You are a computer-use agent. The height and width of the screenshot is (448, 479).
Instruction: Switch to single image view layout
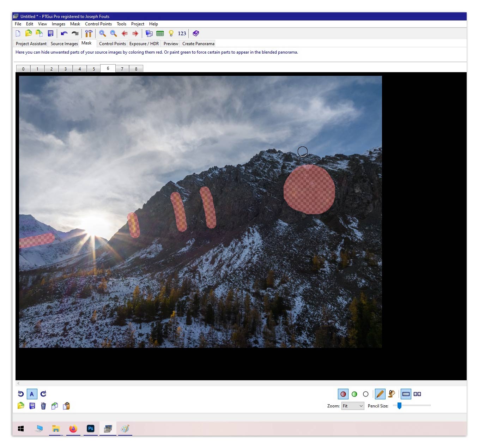coord(406,394)
